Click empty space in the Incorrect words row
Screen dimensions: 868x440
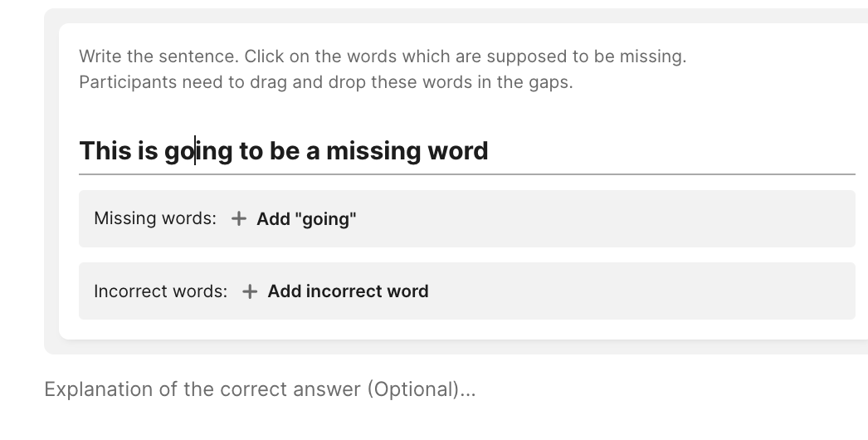click(x=639, y=291)
